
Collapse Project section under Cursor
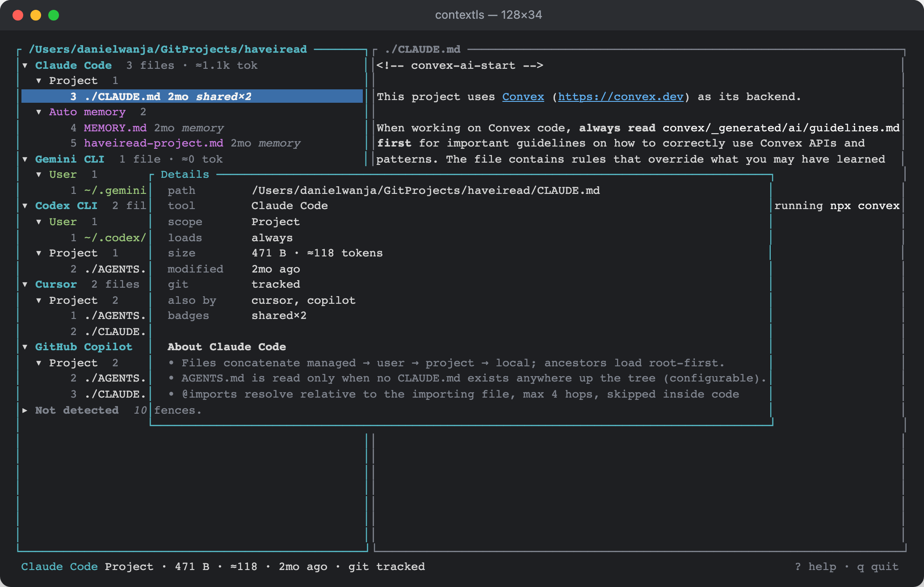pyautogui.click(x=39, y=301)
